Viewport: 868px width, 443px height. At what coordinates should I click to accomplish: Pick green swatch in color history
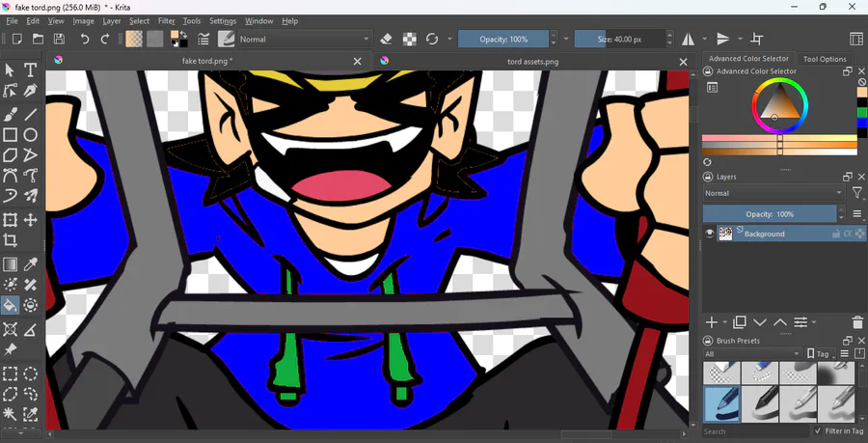pyautogui.click(x=862, y=112)
